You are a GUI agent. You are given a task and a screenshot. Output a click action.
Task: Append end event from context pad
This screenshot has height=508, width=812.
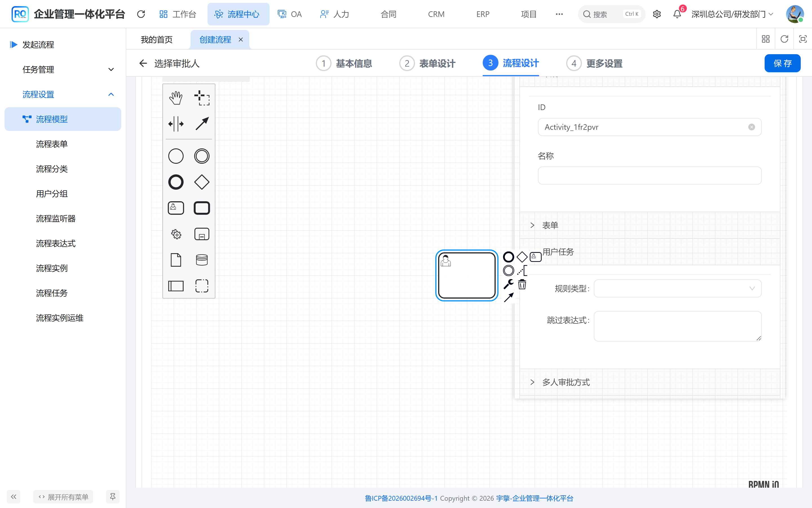click(x=508, y=257)
